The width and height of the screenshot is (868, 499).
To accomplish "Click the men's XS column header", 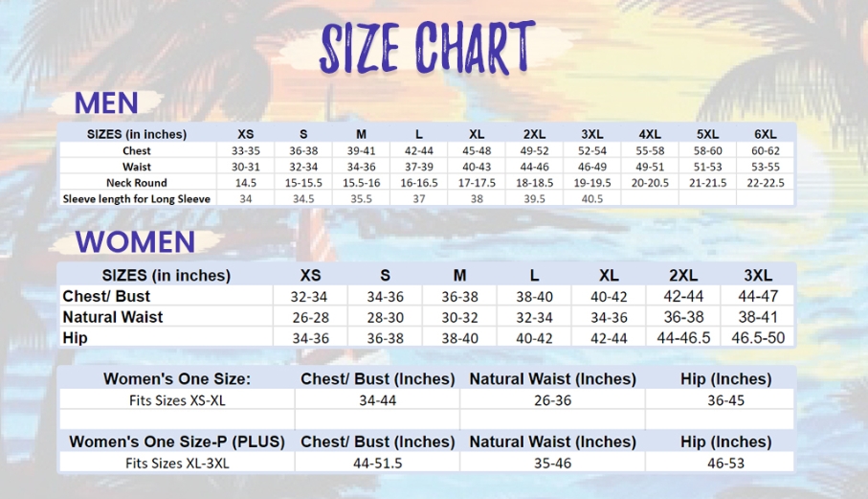I will tap(246, 134).
